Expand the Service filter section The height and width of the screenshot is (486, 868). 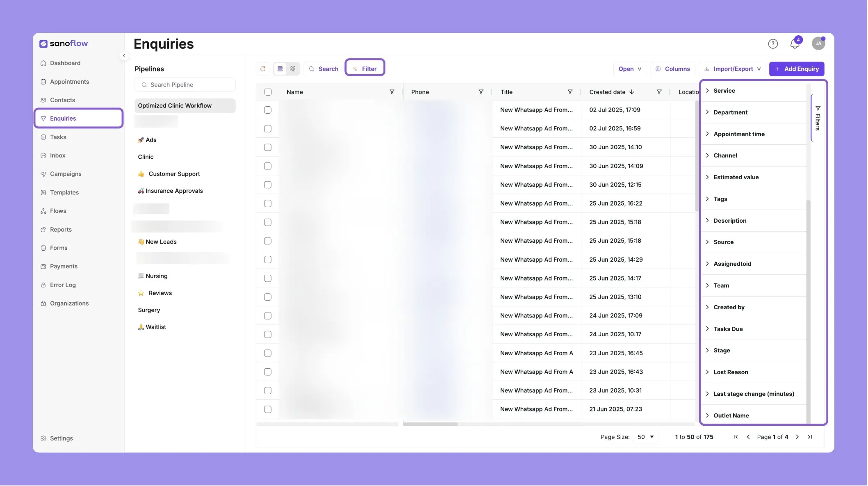[x=754, y=91]
